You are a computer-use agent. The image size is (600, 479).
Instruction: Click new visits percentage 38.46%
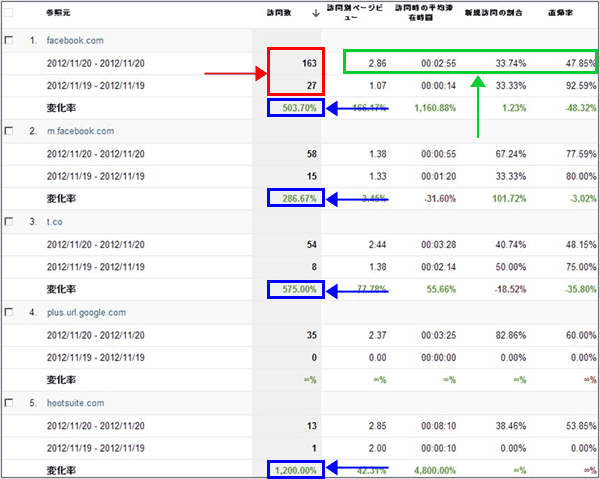[x=511, y=426]
